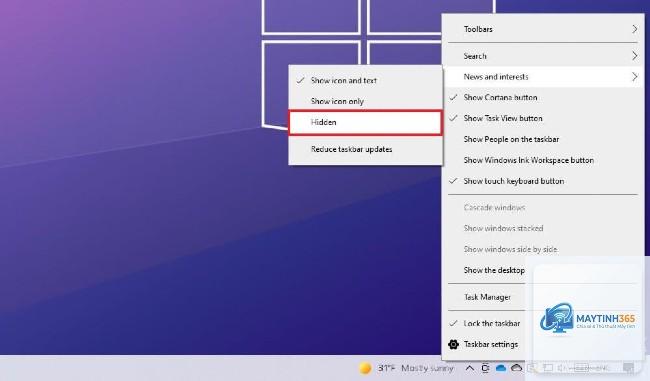Click the checkmark beside Show icon and text
Viewport: 650px width, 381px height.
click(x=301, y=80)
